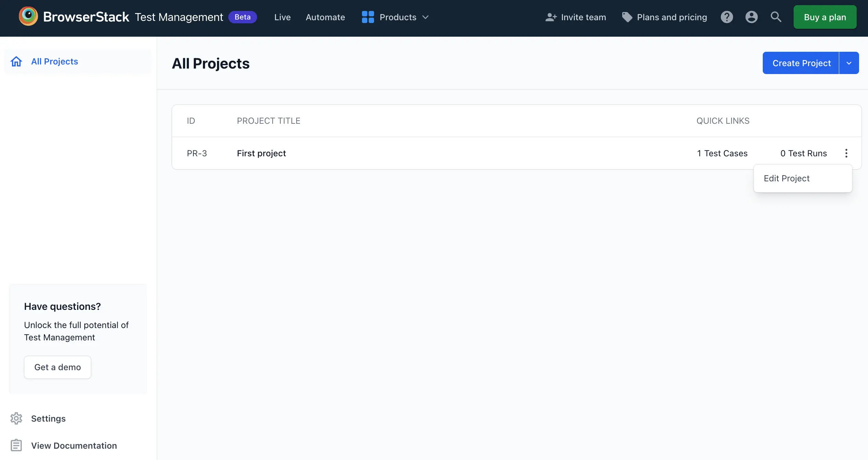Viewport: 868px width, 460px height.
Task: Open the user account icon
Action: tap(751, 17)
